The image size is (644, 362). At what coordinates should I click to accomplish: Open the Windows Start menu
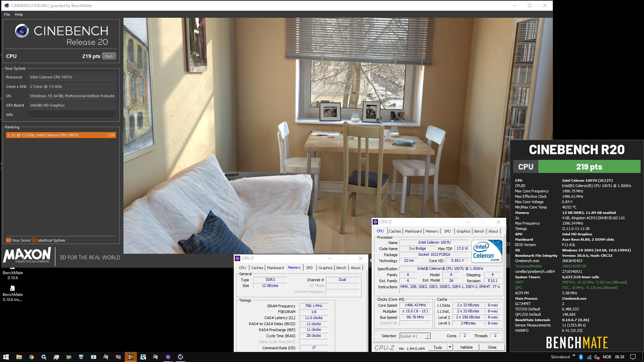[x=6, y=357]
